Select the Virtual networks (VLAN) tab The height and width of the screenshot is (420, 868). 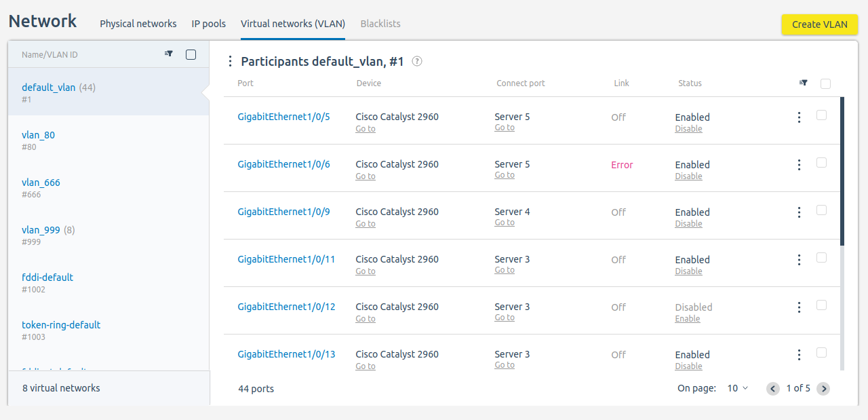tap(293, 24)
